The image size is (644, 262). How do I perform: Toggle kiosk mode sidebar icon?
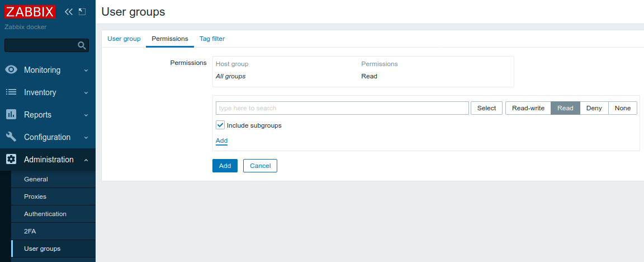[x=82, y=12]
